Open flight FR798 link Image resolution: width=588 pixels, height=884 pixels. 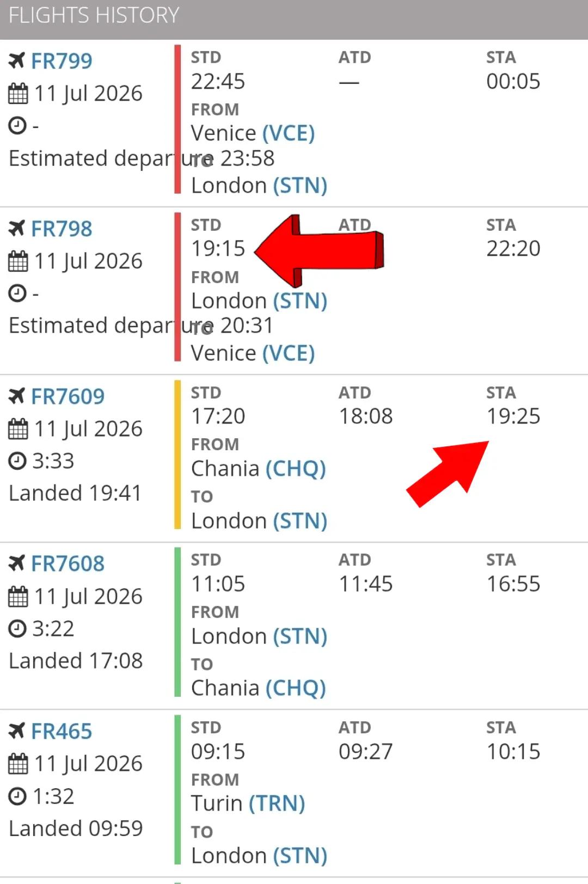coord(62,229)
